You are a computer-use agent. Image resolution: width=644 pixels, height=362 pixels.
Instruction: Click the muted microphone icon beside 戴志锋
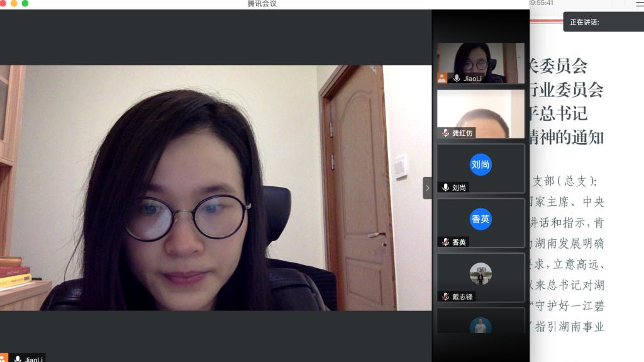click(x=445, y=297)
